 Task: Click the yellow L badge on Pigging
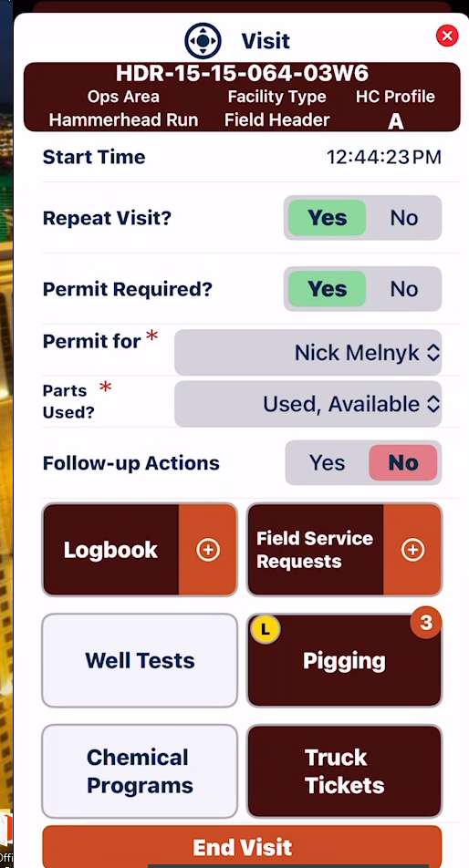pos(266,628)
